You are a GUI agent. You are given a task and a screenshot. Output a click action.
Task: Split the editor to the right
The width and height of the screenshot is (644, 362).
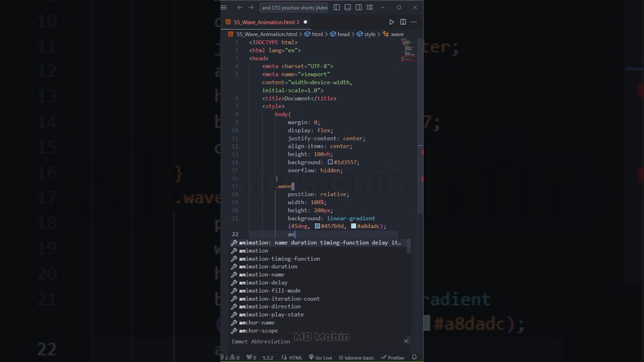403,22
